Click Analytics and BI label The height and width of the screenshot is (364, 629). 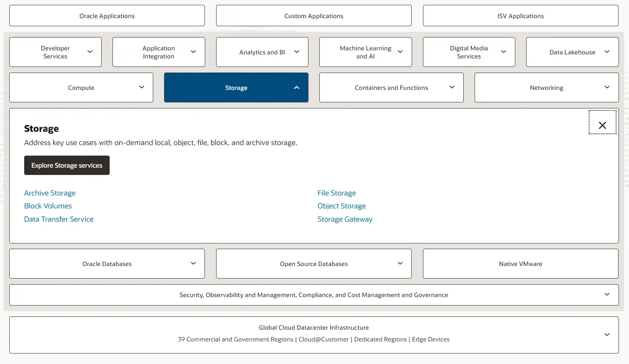(262, 52)
